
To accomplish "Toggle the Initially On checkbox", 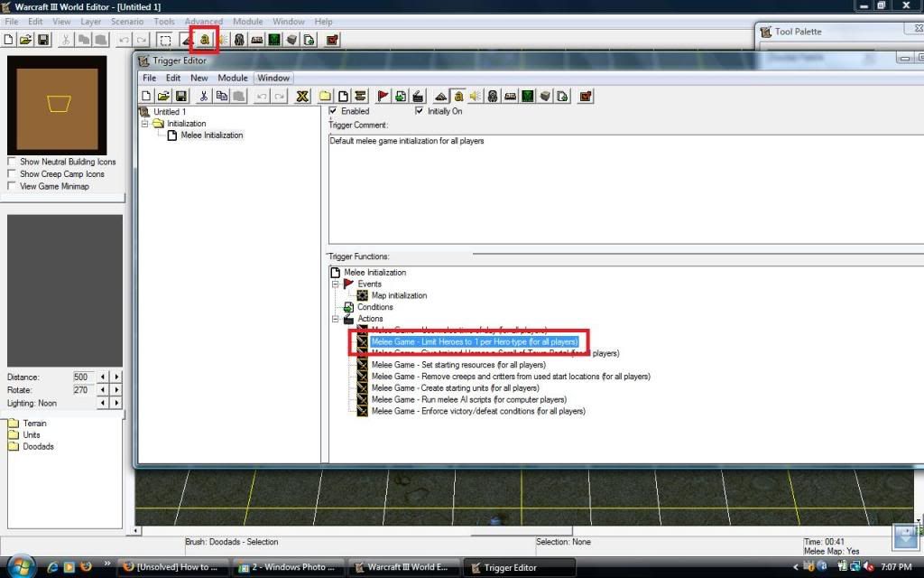I will [x=419, y=111].
